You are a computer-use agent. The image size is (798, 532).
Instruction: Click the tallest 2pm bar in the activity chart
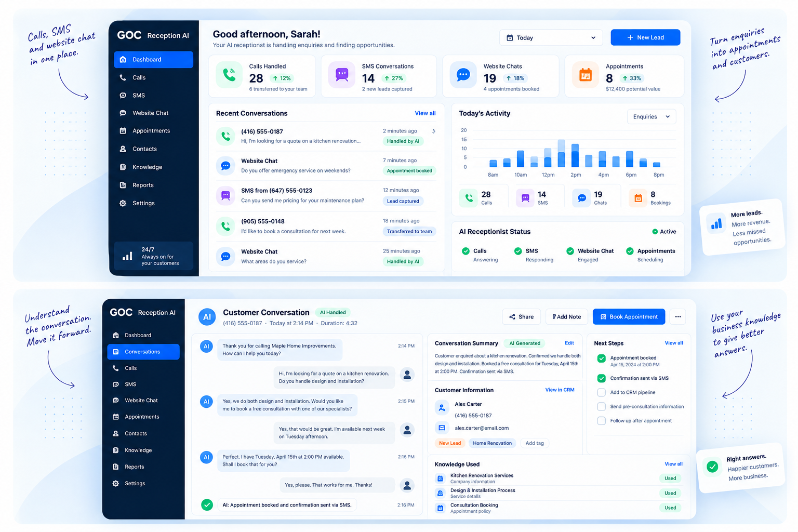pos(575,155)
